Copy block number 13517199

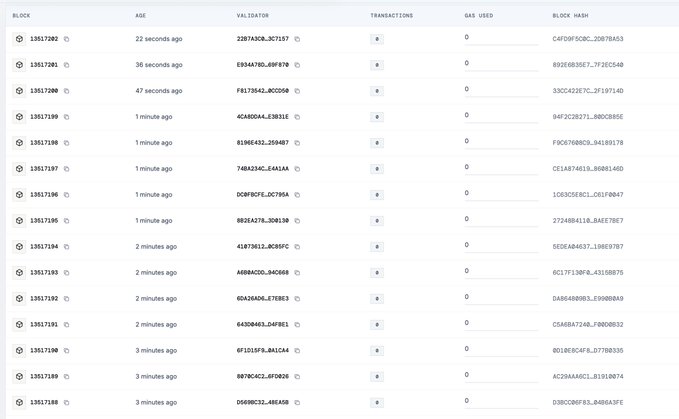point(66,117)
